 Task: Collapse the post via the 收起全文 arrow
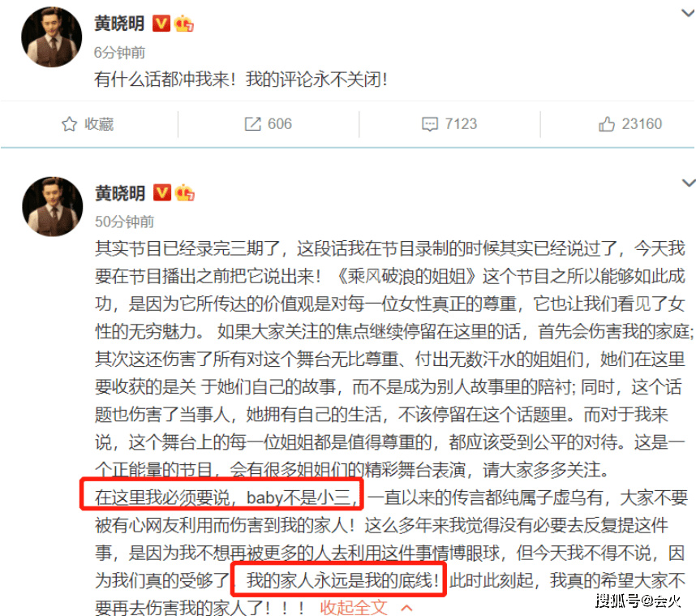pyautogui.click(x=407, y=608)
